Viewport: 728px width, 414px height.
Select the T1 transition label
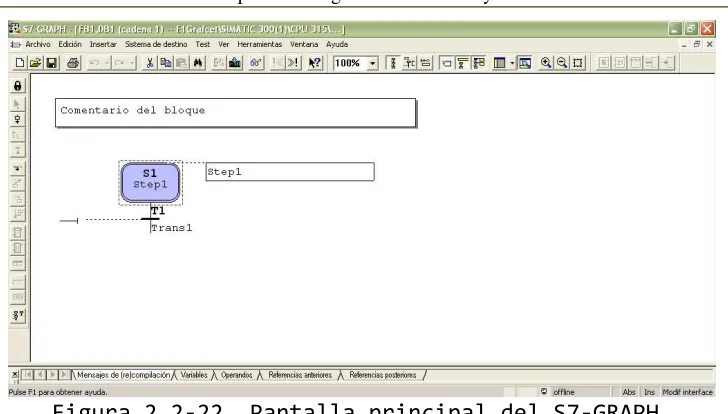pyautogui.click(x=158, y=211)
